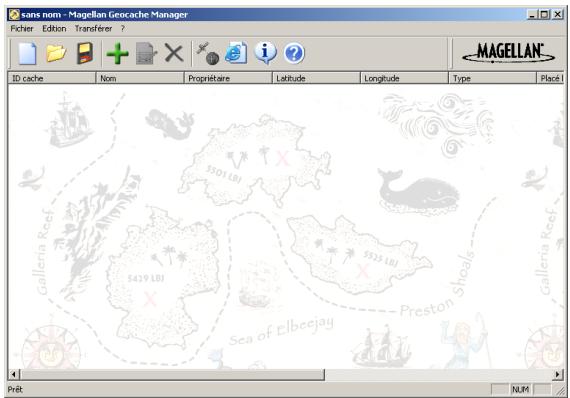
Task: Sort by the Type column header
Action: point(493,78)
